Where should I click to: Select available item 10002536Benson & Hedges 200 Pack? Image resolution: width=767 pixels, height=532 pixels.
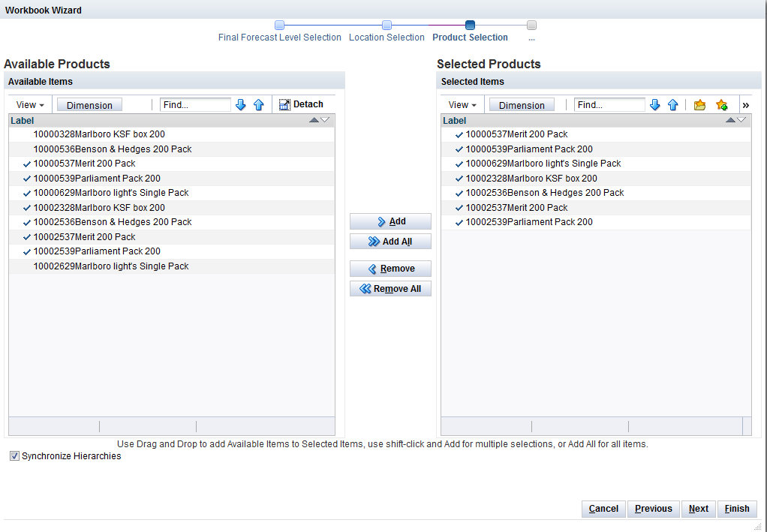(x=172, y=222)
